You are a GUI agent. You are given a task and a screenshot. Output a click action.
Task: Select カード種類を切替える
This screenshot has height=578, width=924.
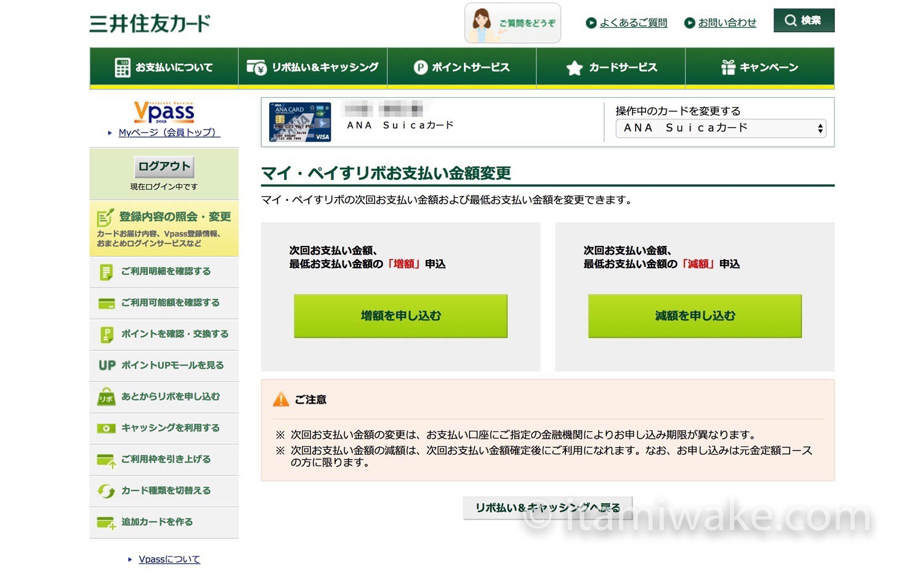(164, 492)
